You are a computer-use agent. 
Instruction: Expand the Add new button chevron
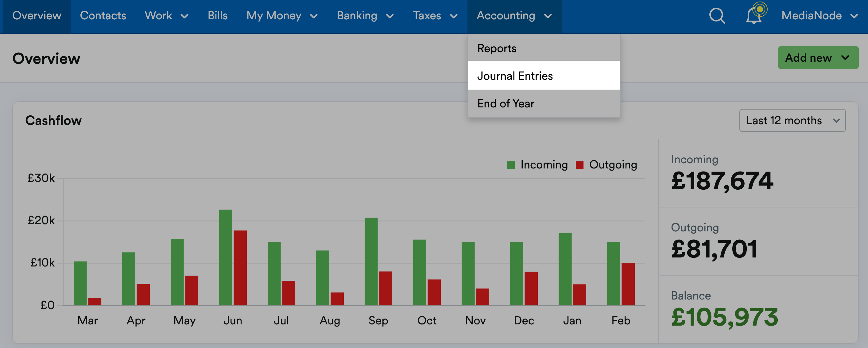click(845, 58)
